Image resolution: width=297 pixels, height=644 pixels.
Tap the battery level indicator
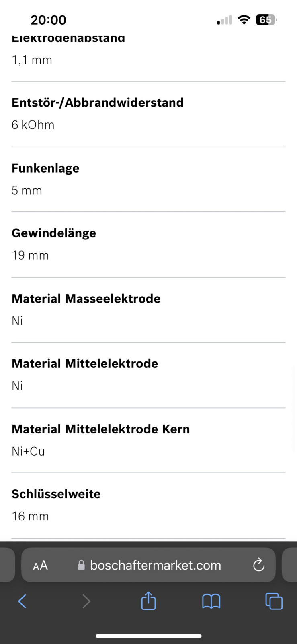[x=266, y=20]
